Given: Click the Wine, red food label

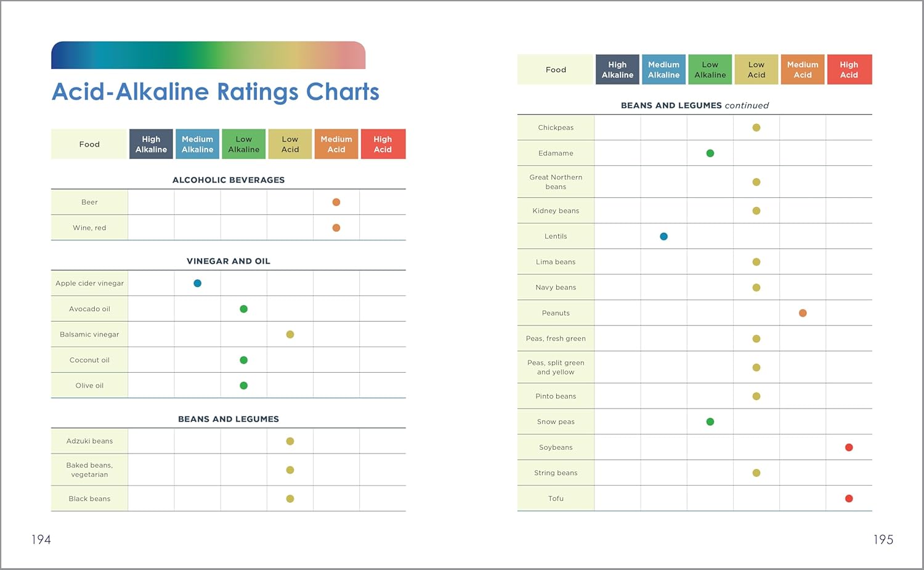Looking at the screenshot, I should coord(89,228).
